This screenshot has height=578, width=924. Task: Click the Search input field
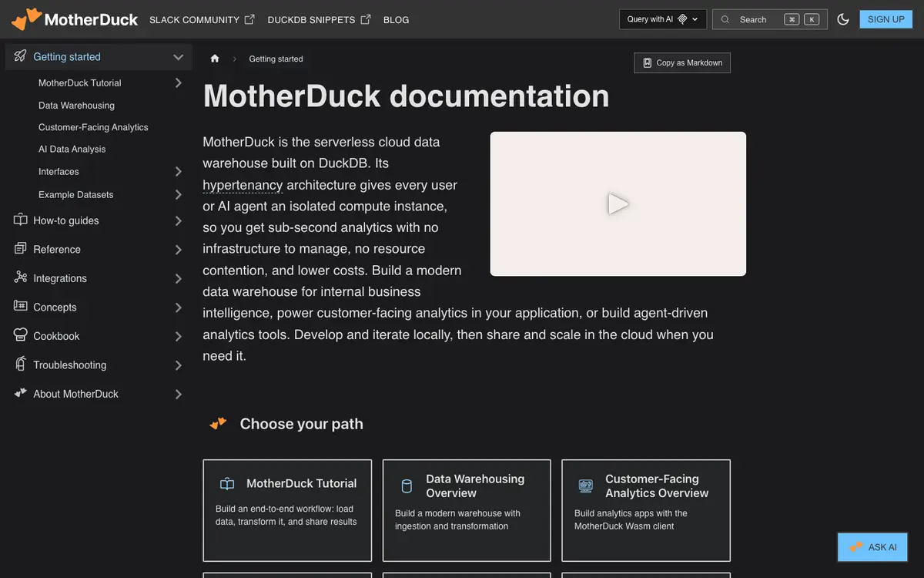pyautogui.click(x=770, y=19)
